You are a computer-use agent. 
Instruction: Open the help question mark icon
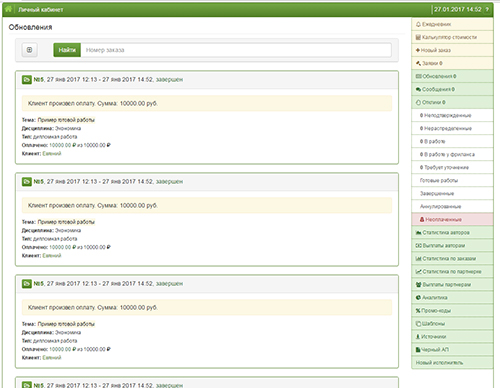click(x=487, y=10)
